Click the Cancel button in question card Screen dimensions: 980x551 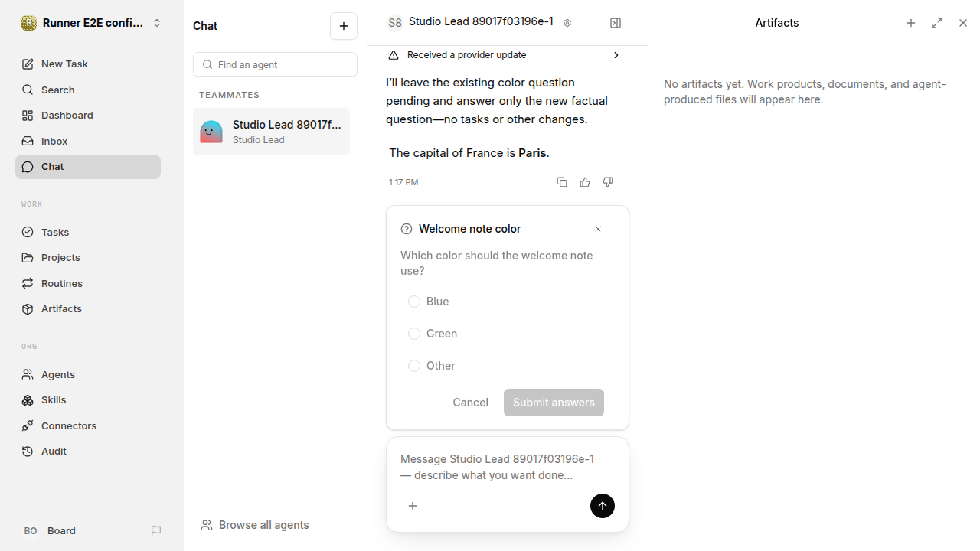click(470, 403)
